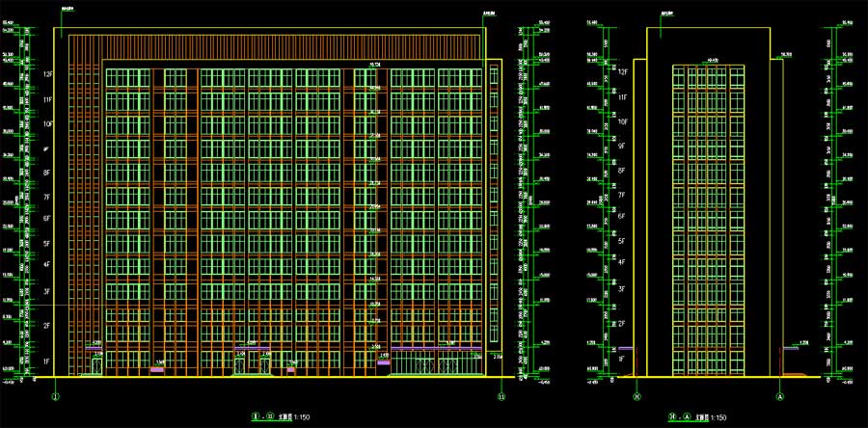Click the 8F floor label on left elevation
868x428 pixels.
tap(46, 174)
